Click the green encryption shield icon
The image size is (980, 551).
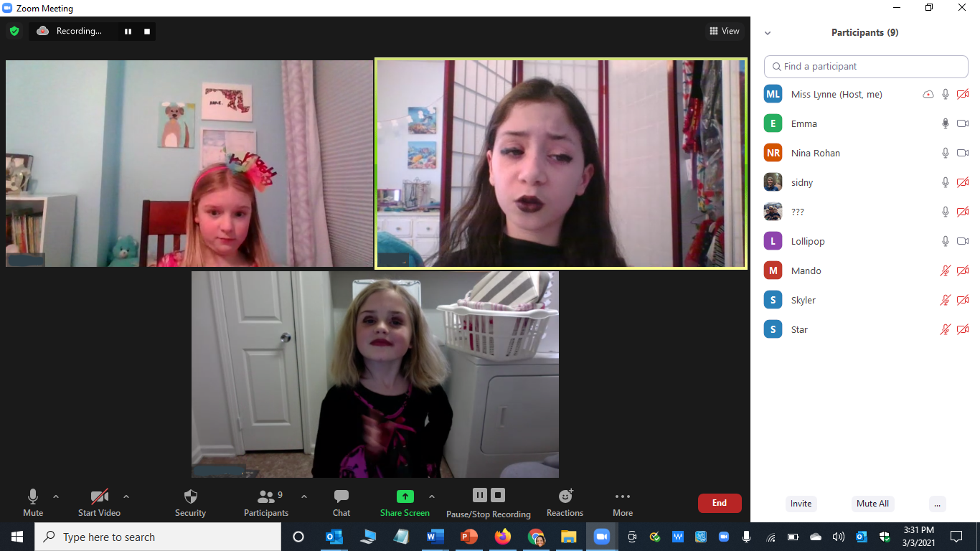14,31
